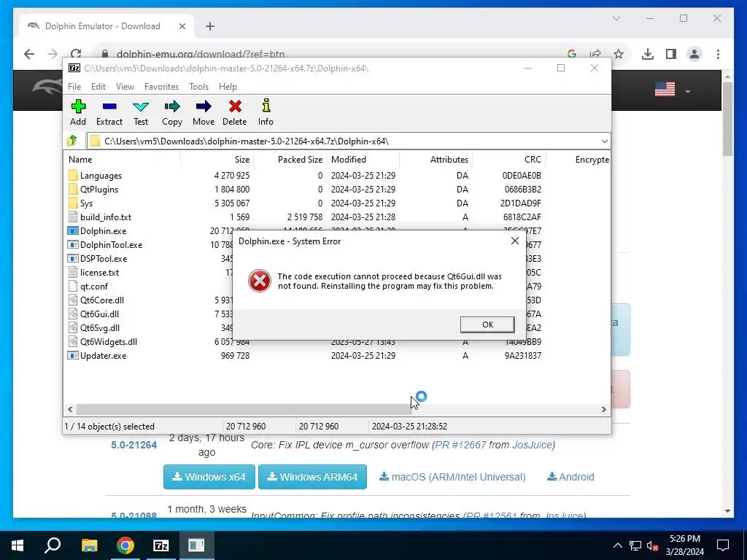Sort by CRC column header
The height and width of the screenshot is (560, 747).
(x=508, y=160)
